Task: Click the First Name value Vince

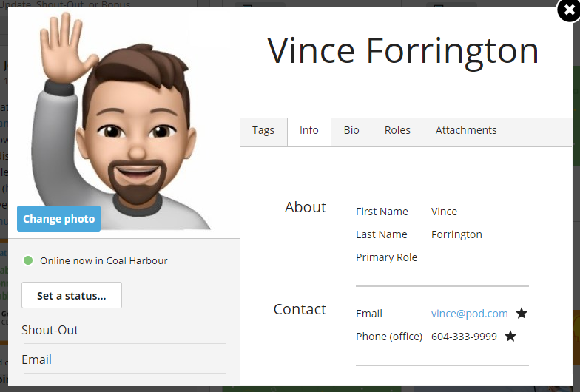Action: 444,212
